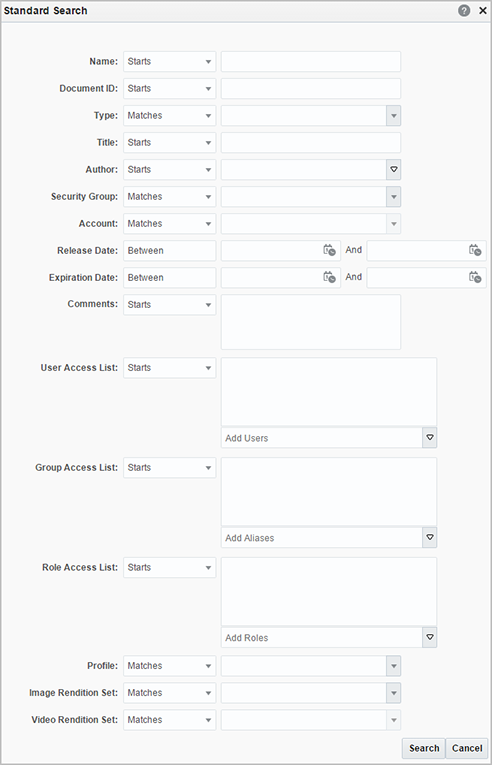Image resolution: width=492 pixels, height=765 pixels.
Task: Click the Group Access List box
Action: tap(329, 492)
